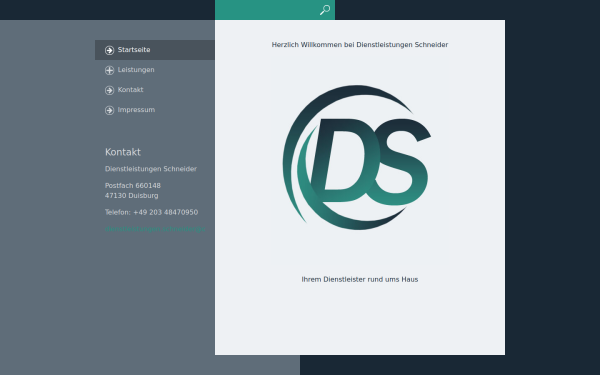
Task: Click the arrow icon beside Kontakt
Action: click(109, 90)
